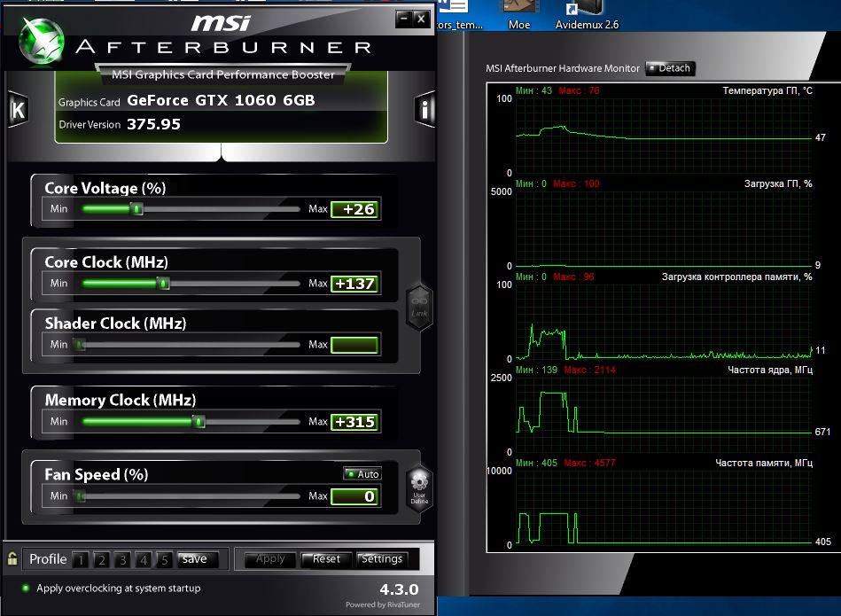Detach the Hardware Monitor window
This screenshot has width=841, height=616.
click(x=670, y=68)
